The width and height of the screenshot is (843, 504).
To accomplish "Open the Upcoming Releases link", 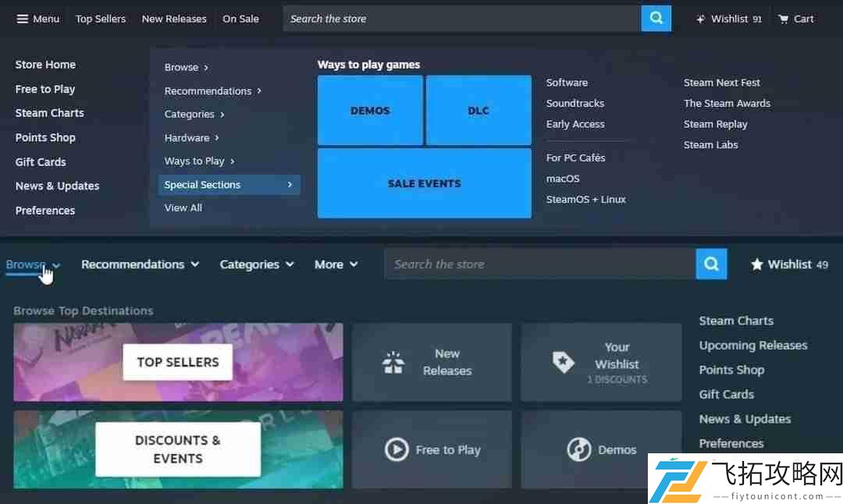I will point(753,346).
